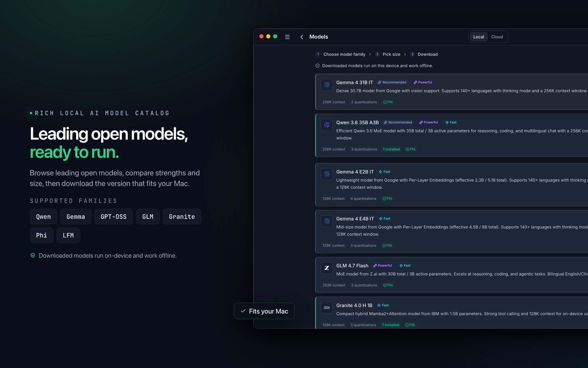Click the Fits your Mac badge
Image resolution: width=588 pixels, height=368 pixels.
pos(264,311)
